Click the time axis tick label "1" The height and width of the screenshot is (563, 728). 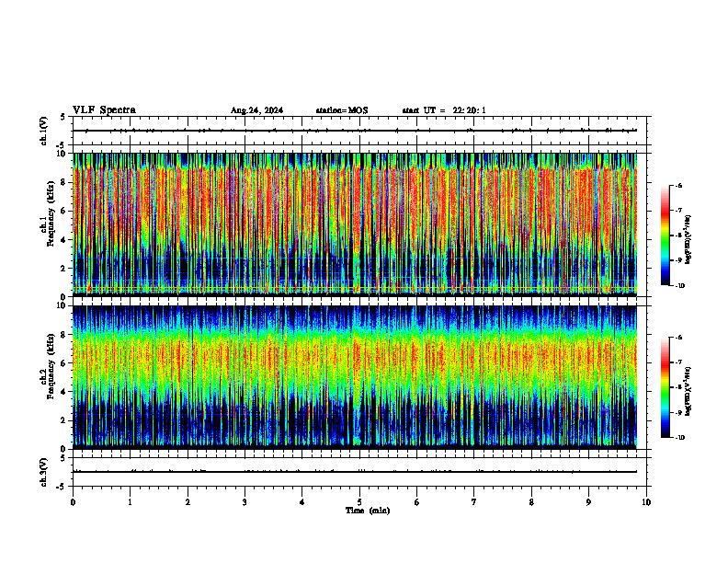click(x=130, y=502)
